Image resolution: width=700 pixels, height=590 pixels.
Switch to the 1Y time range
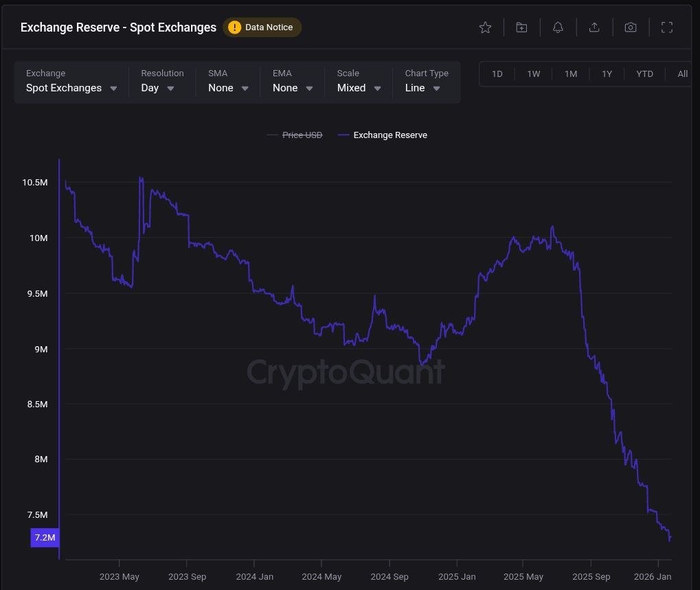click(607, 73)
